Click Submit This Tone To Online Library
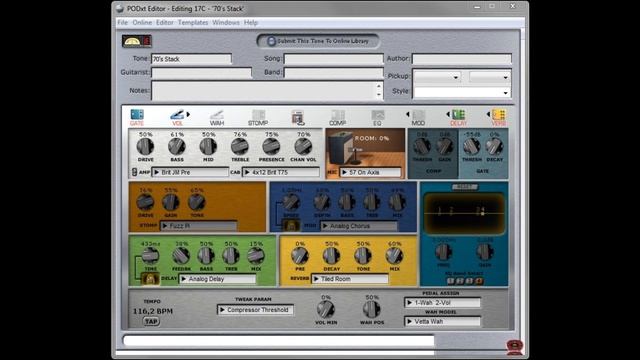Image resolution: width=640 pixels, height=360 pixels. coord(318,41)
